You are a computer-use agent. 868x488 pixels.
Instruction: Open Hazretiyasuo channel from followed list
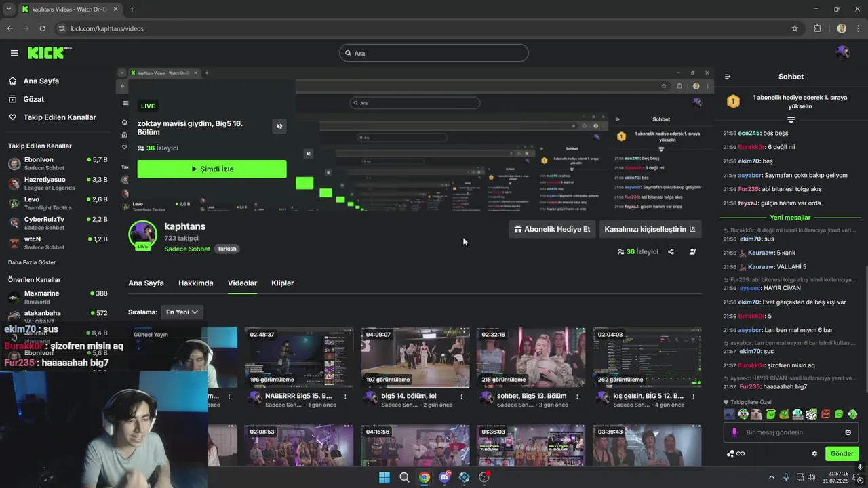[58, 183]
